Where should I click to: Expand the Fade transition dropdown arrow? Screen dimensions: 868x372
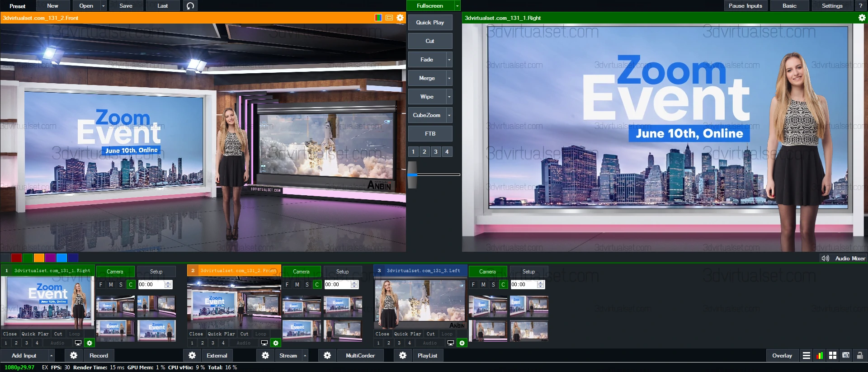coord(449,60)
